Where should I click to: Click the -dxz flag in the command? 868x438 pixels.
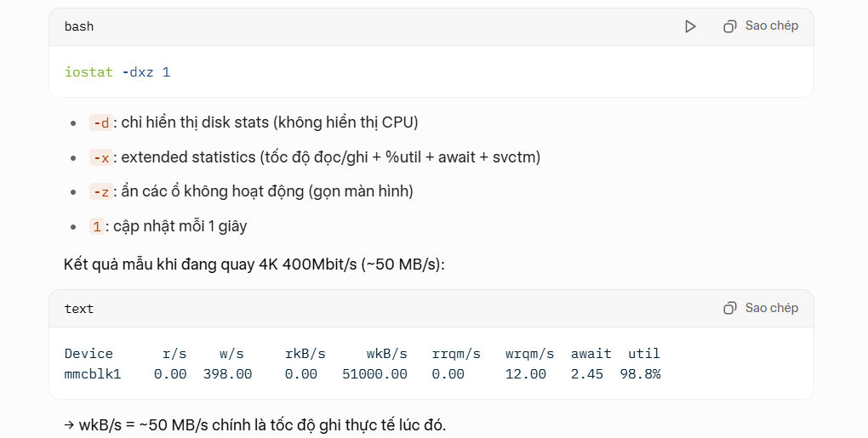[x=137, y=72]
